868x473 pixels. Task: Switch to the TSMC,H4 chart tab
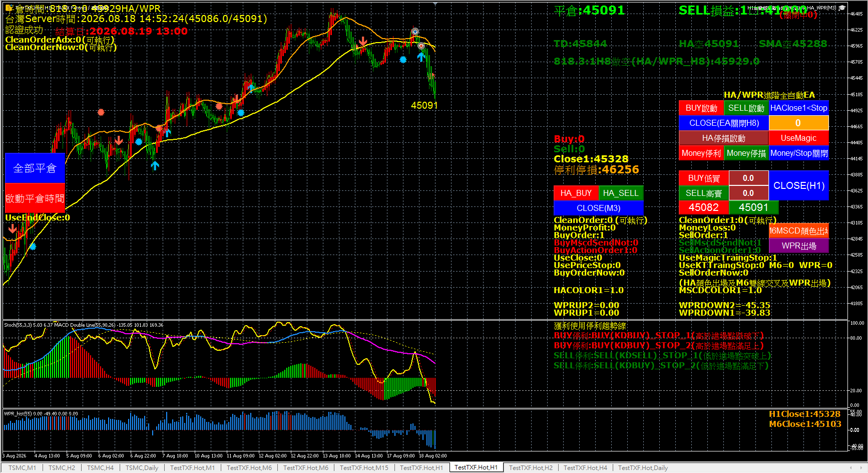click(100, 468)
